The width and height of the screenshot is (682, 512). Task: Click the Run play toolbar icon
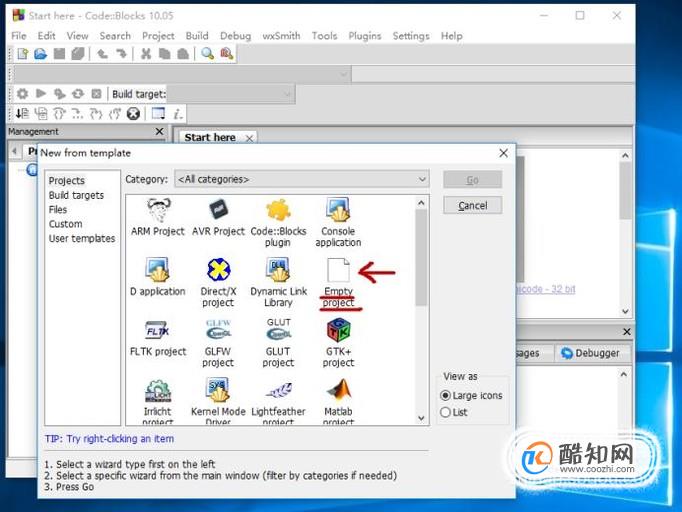click(x=41, y=94)
